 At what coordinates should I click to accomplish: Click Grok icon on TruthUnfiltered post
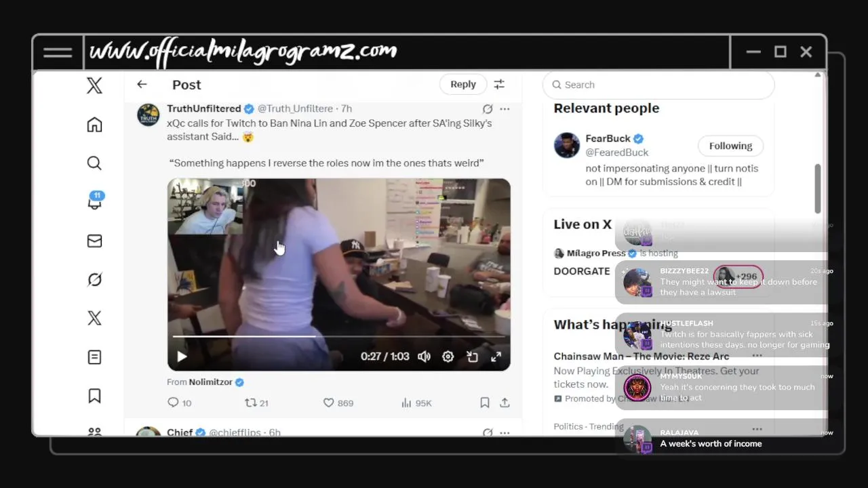point(487,108)
